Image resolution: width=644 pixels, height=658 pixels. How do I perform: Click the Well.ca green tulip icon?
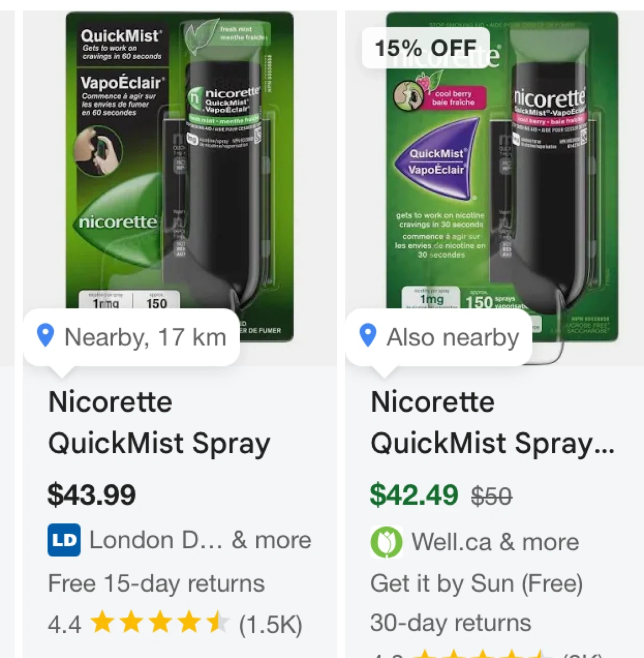[x=386, y=542]
